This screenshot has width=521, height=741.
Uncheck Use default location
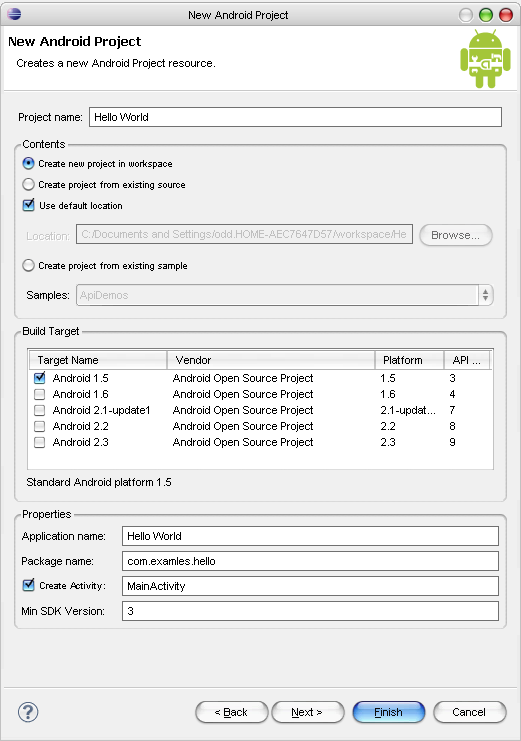pos(29,205)
